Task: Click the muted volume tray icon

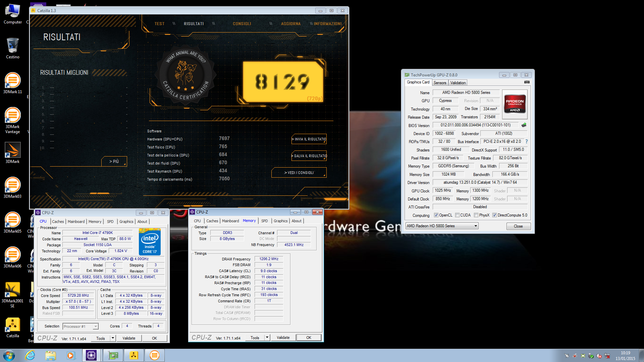Action: coord(599,356)
